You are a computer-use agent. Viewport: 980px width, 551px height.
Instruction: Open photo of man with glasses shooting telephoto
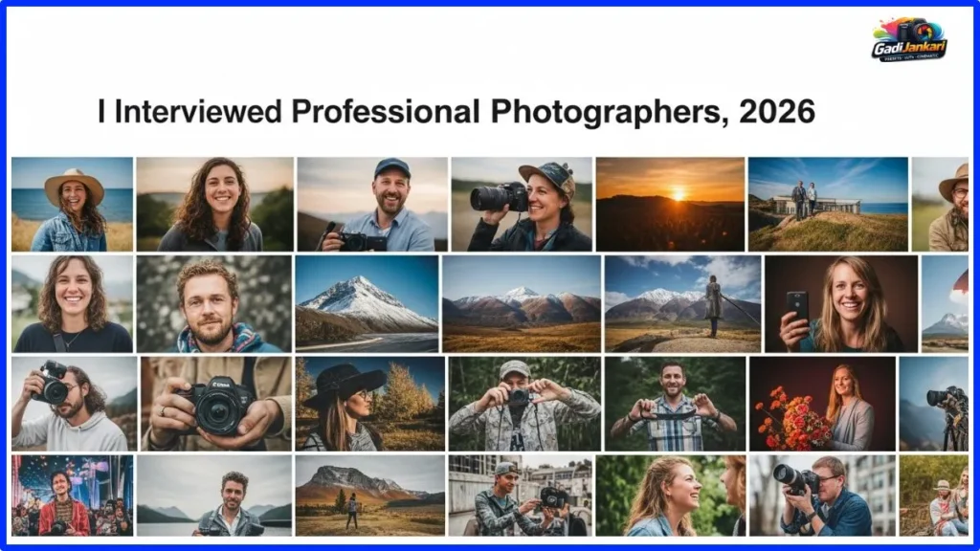tap(823, 496)
